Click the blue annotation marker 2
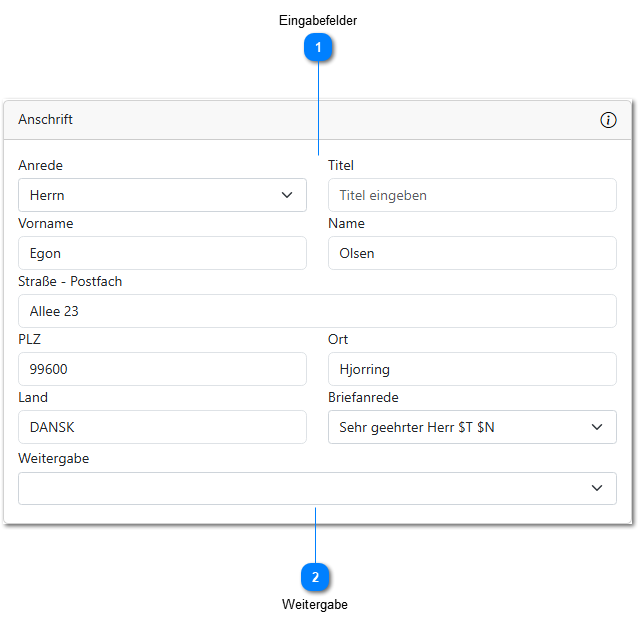 coord(315,577)
